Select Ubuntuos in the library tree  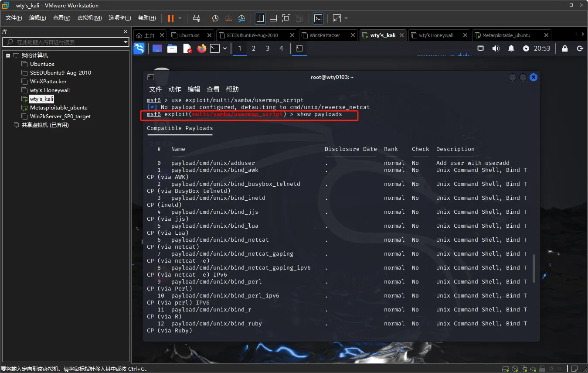click(42, 64)
